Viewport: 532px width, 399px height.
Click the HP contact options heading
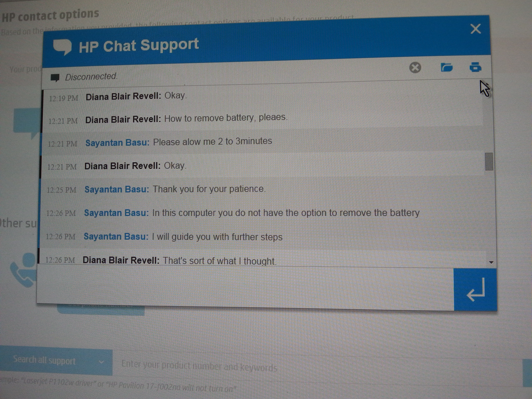(x=50, y=15)
